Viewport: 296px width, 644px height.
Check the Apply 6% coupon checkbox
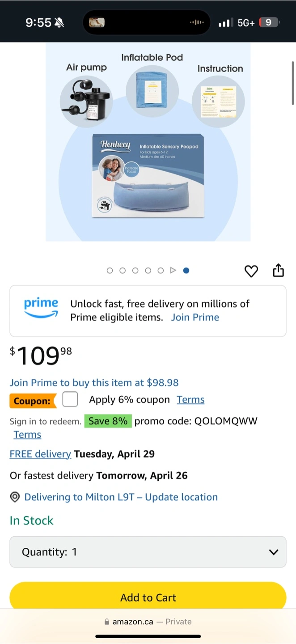(70, 399)
